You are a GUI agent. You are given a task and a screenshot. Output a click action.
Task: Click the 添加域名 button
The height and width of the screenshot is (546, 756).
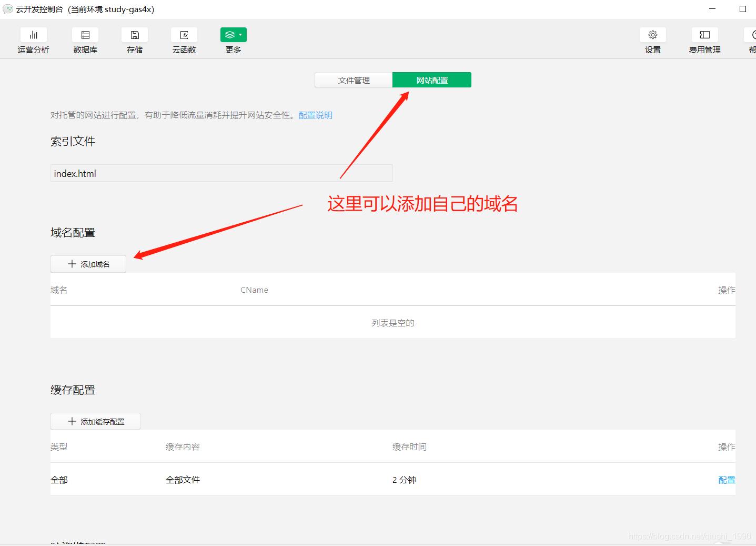[88, 264]
